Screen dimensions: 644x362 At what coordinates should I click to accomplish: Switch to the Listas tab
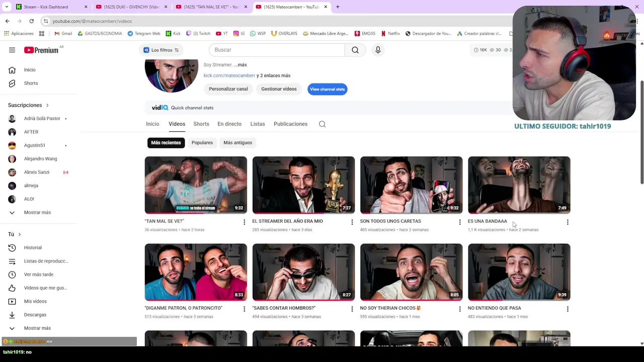(x=258, y=124)
